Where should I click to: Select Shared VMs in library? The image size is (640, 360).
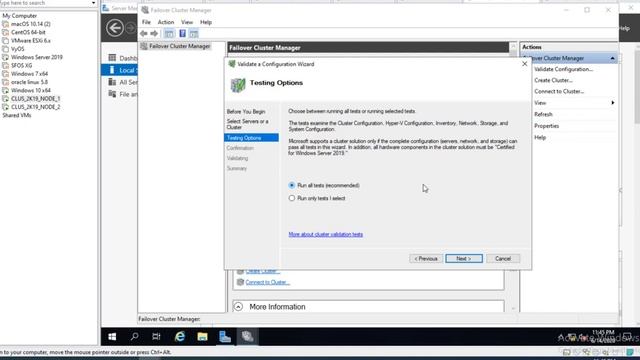(17, 116)
